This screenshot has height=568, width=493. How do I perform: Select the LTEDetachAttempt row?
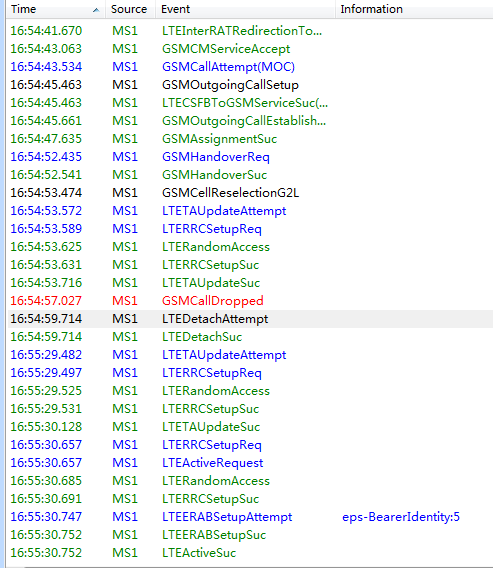pyautogui.click(x=250, y=319)
